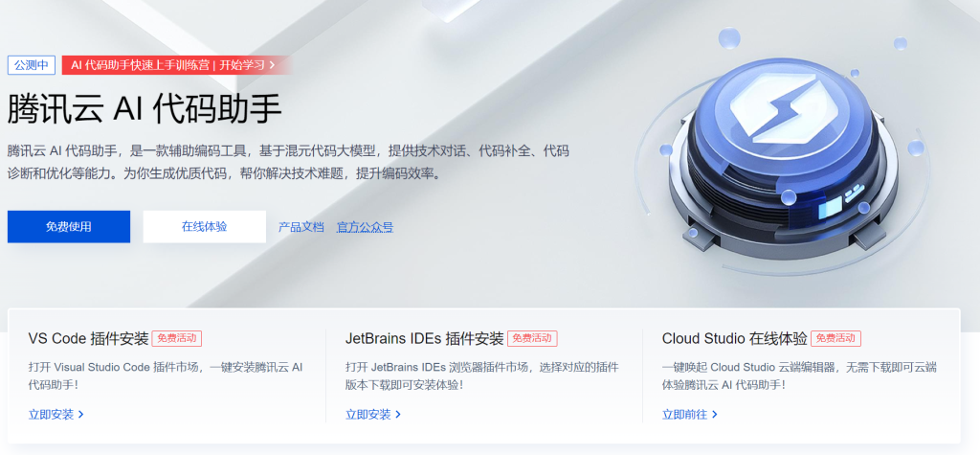Open the Cloud Studio 在线体验 card title

[x=734, y=338]
